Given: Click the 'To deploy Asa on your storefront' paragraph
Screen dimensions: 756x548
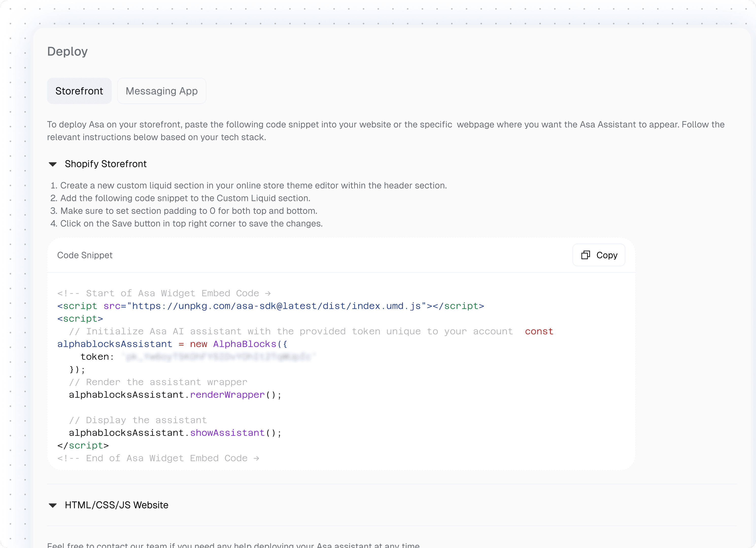Looking at the screenshot, I should 386,131.
